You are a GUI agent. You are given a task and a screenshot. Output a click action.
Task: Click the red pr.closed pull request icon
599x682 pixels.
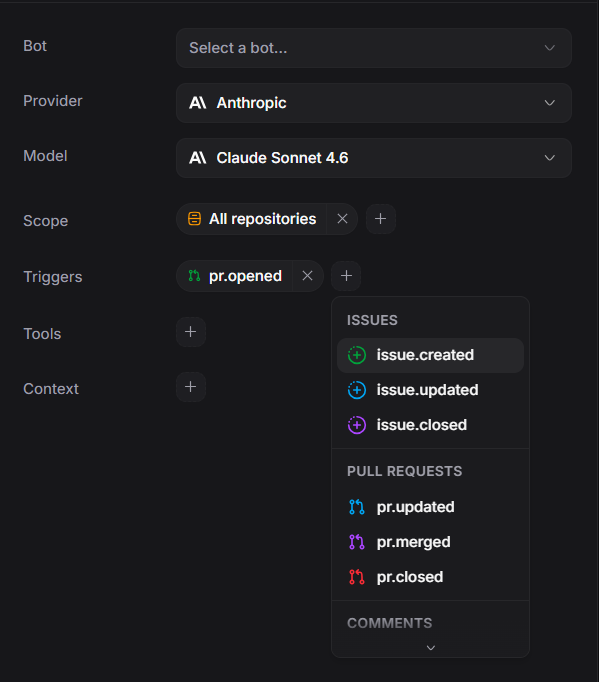point(357,577)
